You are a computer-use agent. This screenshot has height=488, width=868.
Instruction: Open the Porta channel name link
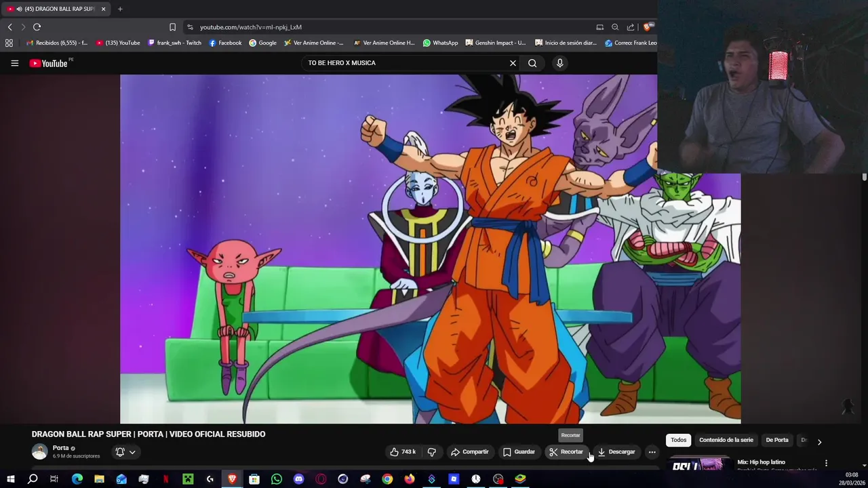tap(60, 448)
